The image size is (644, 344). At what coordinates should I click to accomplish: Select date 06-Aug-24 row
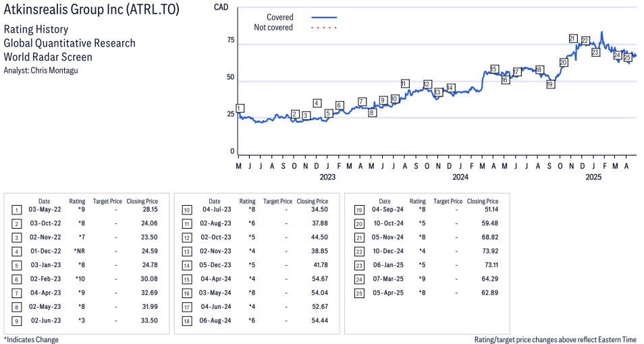pos(215,320)
